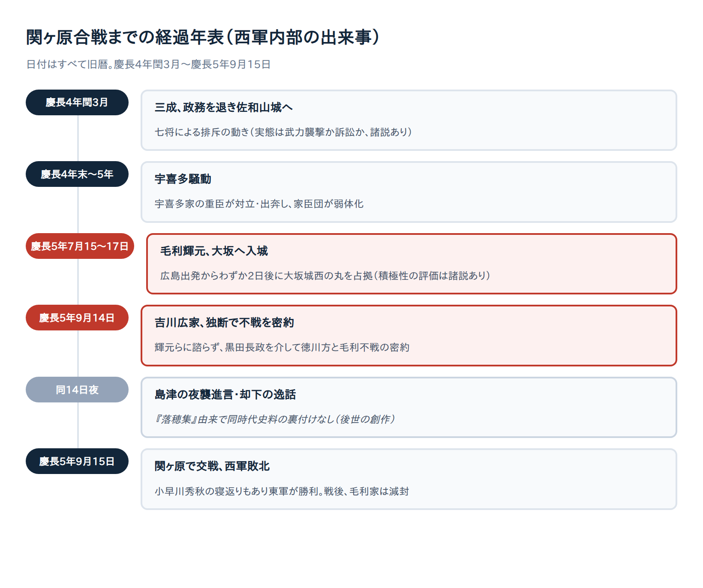
Task: Click the heading 島津の夜襲進言・却下の逸話
Action: tap(225, 395)
